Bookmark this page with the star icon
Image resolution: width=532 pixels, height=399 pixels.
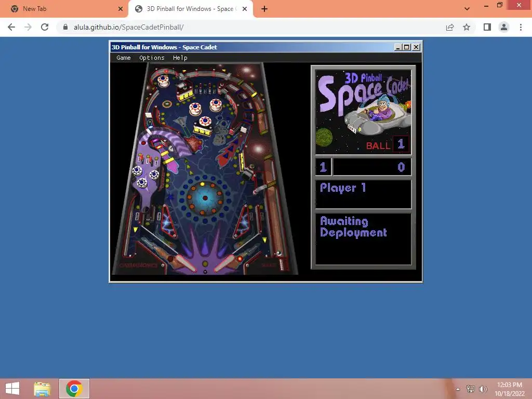pyautogui.click(x=467, y=27)
